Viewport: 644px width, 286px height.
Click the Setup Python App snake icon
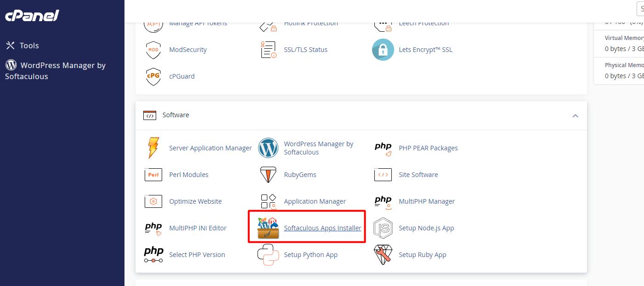click(x=268, y=255)
